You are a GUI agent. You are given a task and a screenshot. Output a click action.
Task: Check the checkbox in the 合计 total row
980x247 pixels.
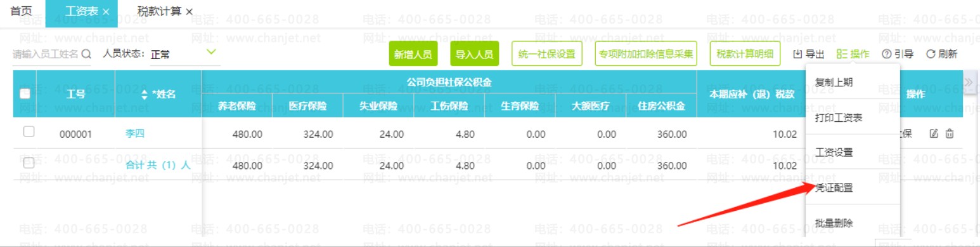29,163
